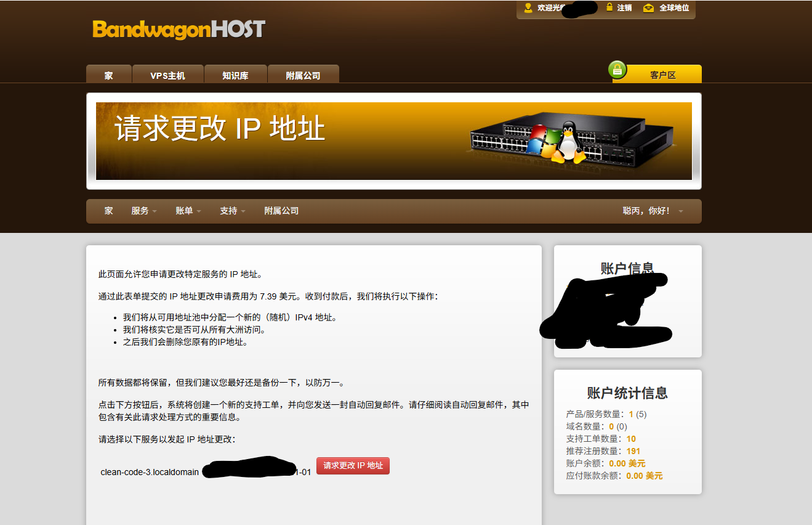
Task: Log out via the 注销 link
Action: tap(625, 8)
